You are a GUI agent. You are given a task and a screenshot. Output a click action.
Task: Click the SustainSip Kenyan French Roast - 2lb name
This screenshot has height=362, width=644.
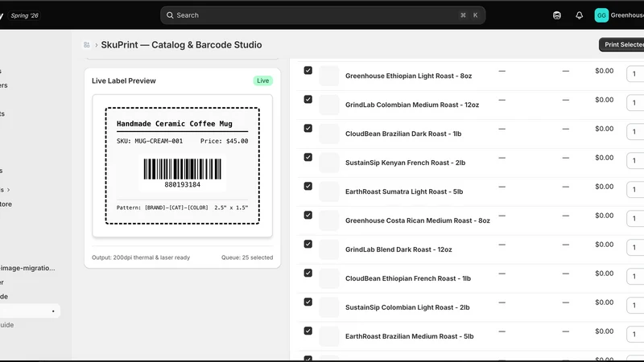(x=406, y=162)
